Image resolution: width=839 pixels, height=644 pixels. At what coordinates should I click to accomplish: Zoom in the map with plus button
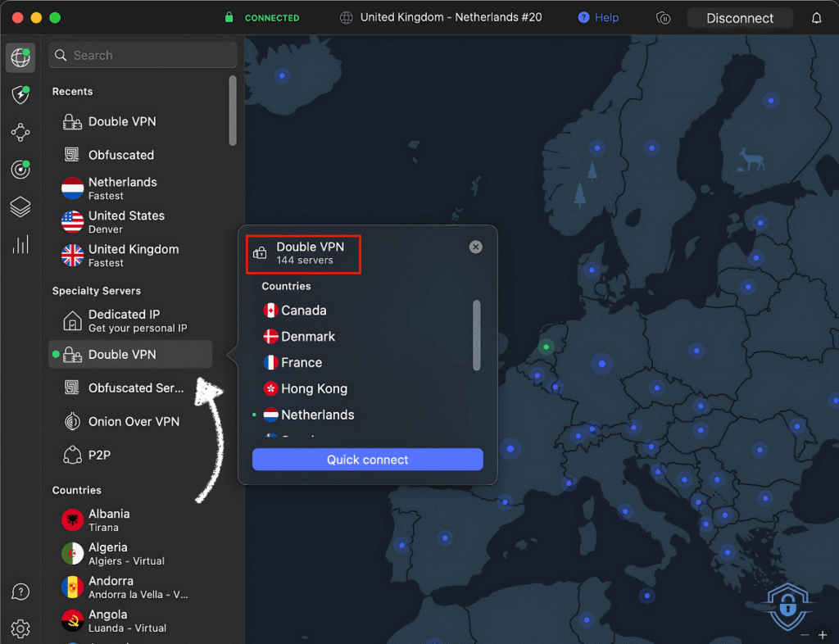(823, 635)
